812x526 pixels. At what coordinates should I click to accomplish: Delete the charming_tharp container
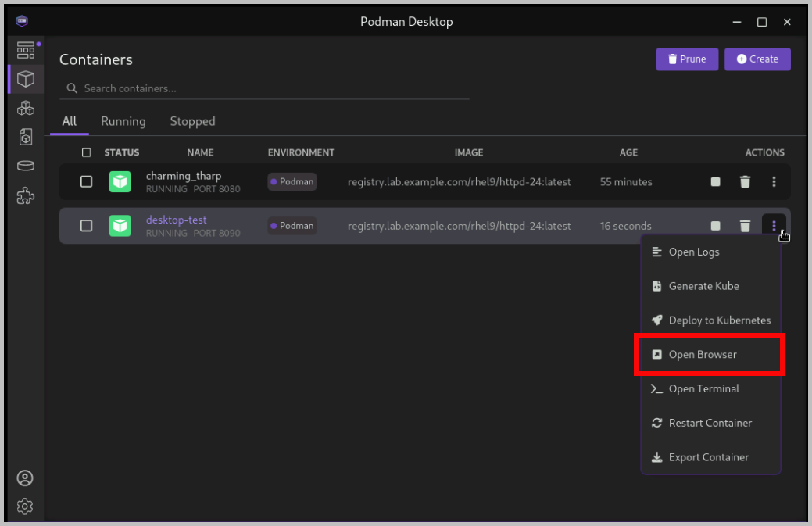(745, 182)
